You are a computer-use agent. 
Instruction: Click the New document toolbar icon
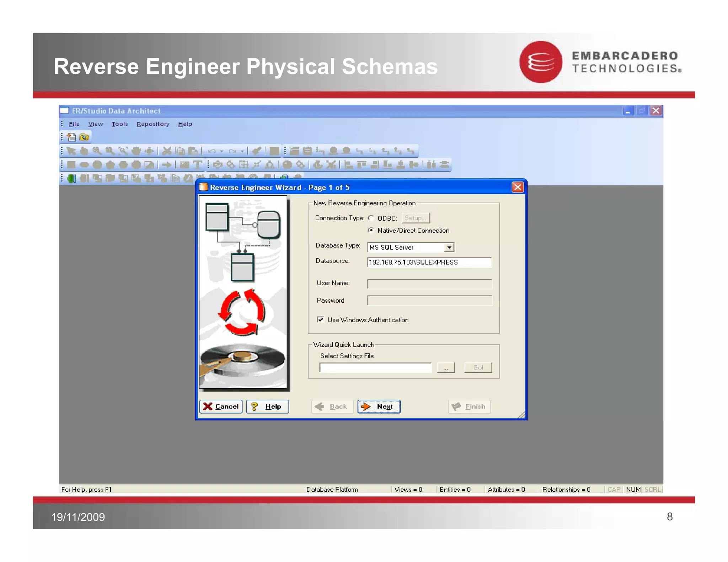pyautogui.click(x=71, y=137)
